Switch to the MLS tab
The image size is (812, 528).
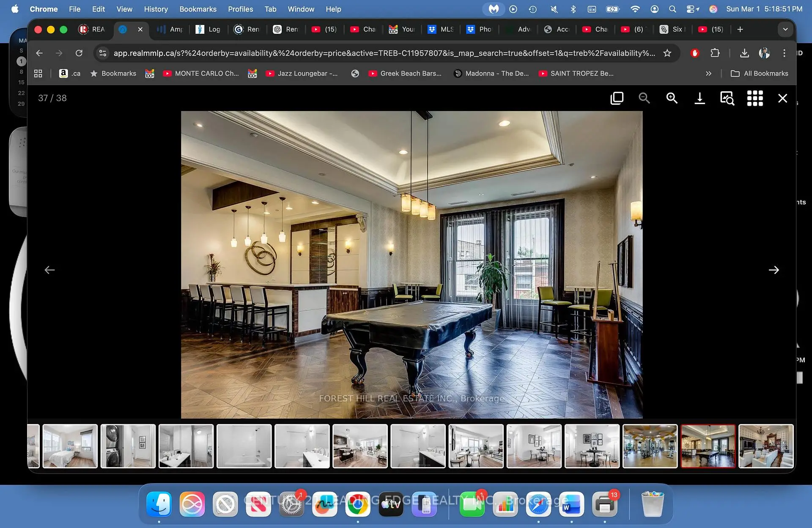(441, 29)
